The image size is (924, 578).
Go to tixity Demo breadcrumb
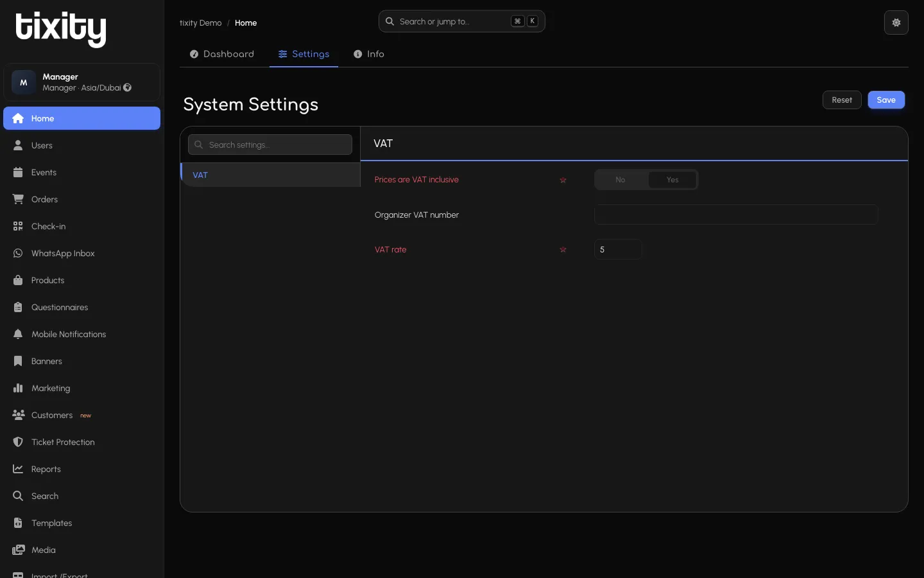[x=200, y=23]
